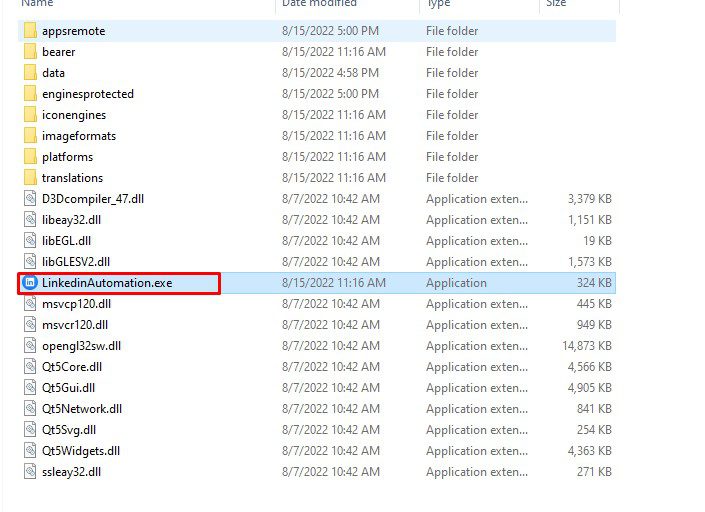Select the libGLESV2.dll file name
The height and width of the screenshot is (512, 705).
point(76,262)
